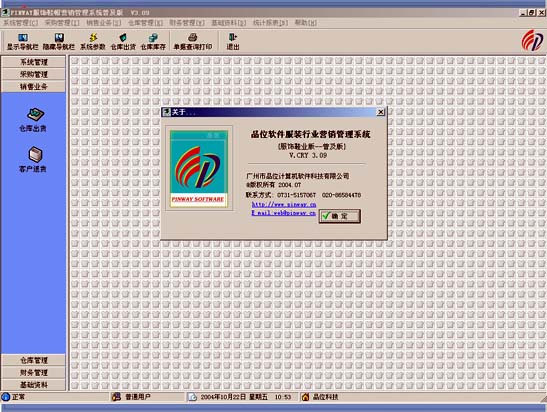Open 仓库库存 from the toolbar

coord(153,37)
